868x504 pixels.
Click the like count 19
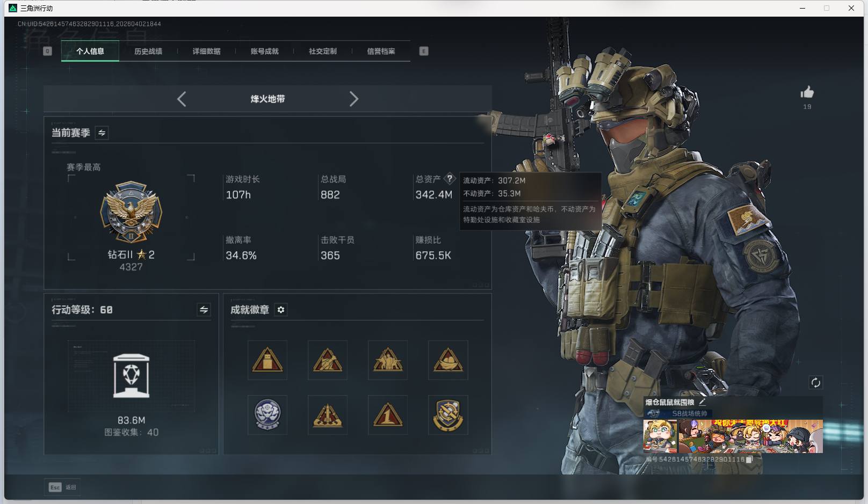click(x=807, y=107)
